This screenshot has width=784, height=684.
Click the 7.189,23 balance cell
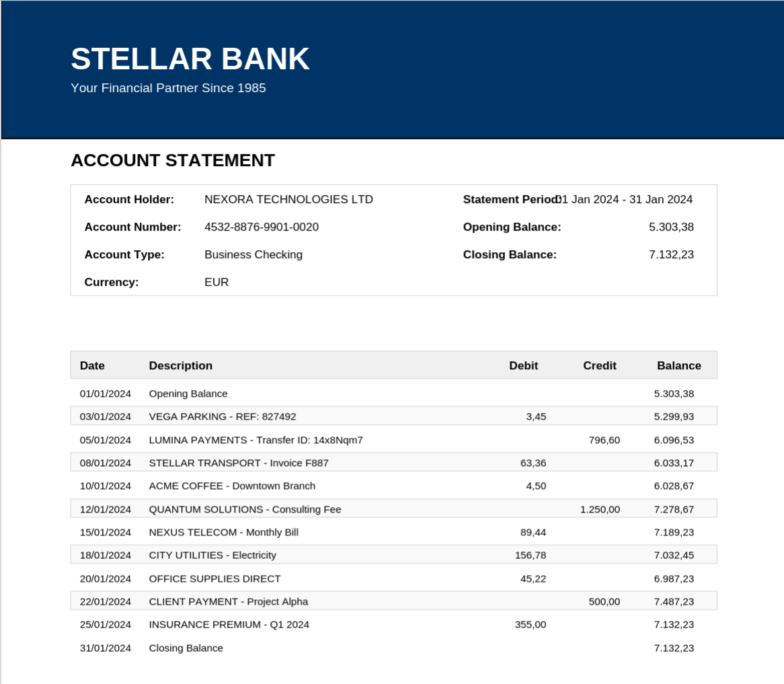click(x=674, y=533)
